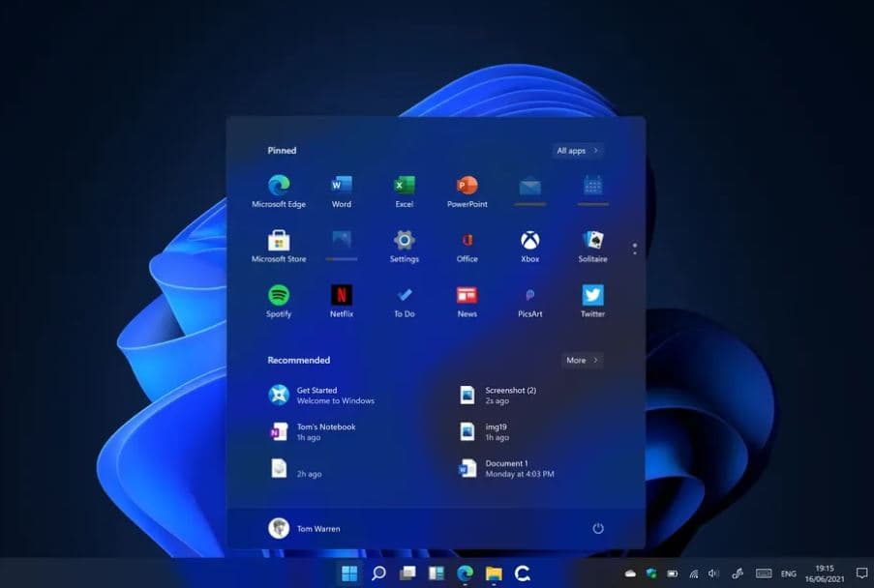Open the To Do pinned app
874x588 pixels.
405,301
